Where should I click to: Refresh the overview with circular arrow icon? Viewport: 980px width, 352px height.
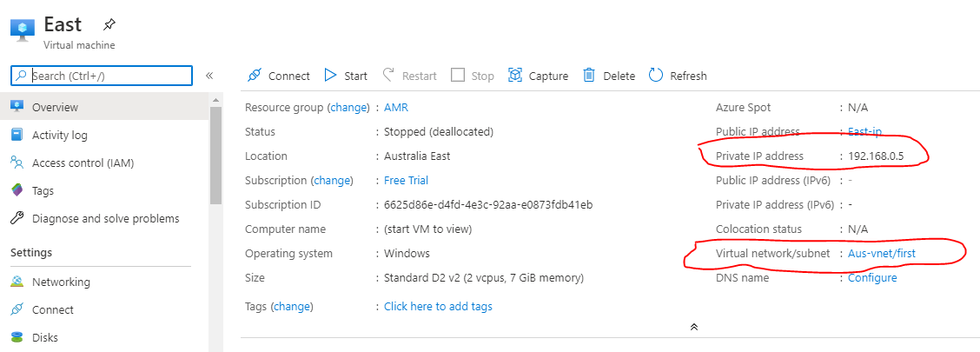(x=656, y=76)
